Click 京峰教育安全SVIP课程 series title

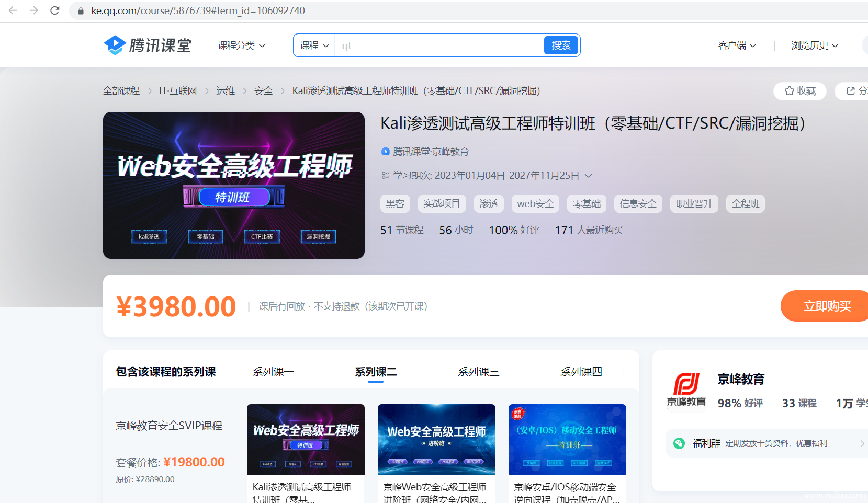pyautogui.click(x=169, y=426)
